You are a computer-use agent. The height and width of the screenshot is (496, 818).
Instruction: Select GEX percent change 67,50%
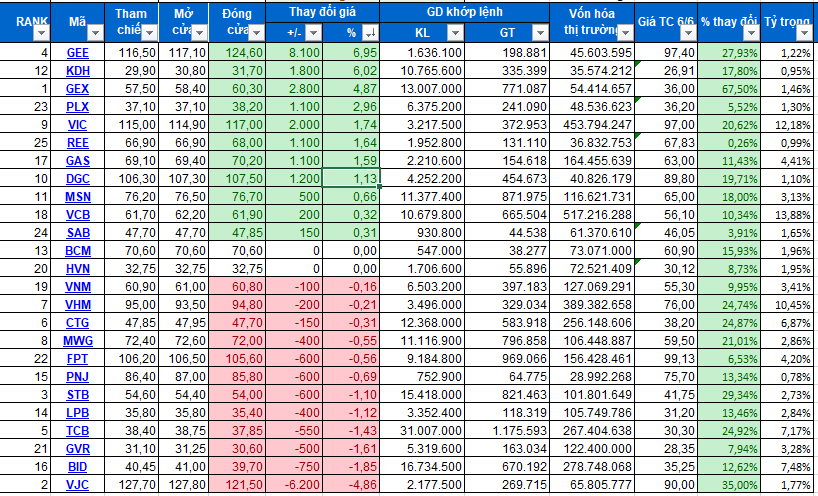tap(729, 89)
